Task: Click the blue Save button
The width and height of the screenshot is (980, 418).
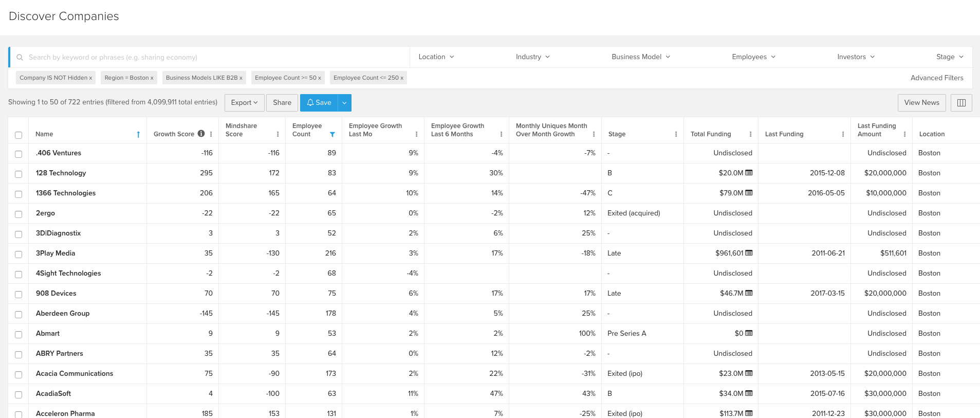Action: (319, 103)
